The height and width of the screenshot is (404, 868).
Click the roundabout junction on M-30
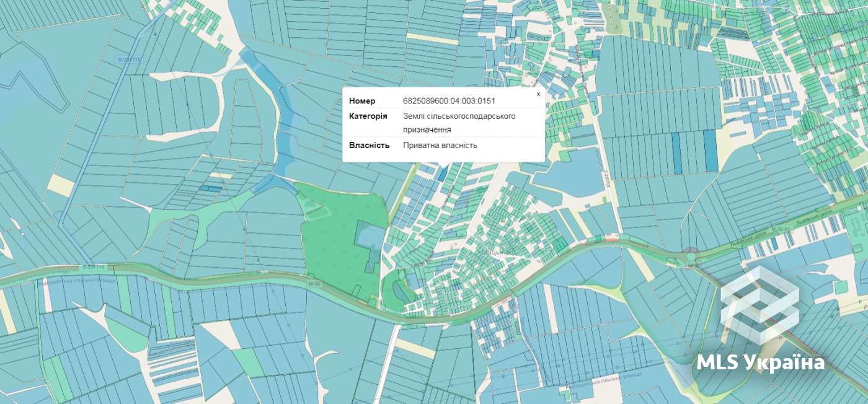tap(691, 257)
